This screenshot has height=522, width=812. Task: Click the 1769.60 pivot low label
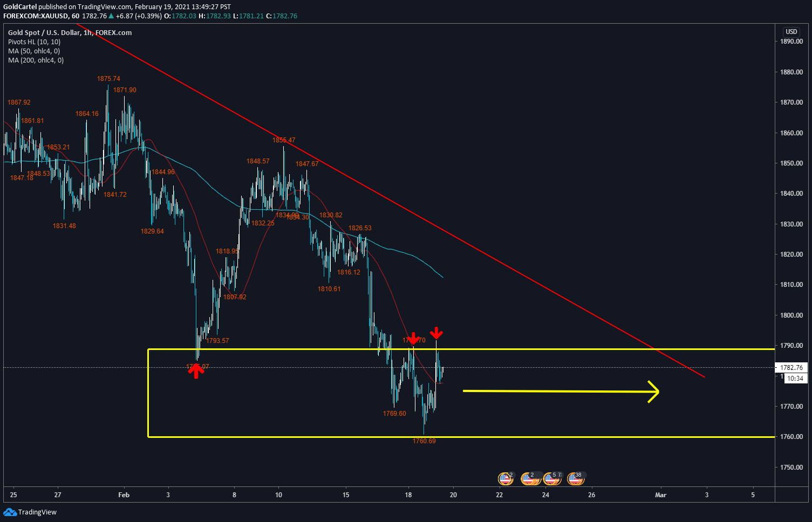[x=394, y=414]
